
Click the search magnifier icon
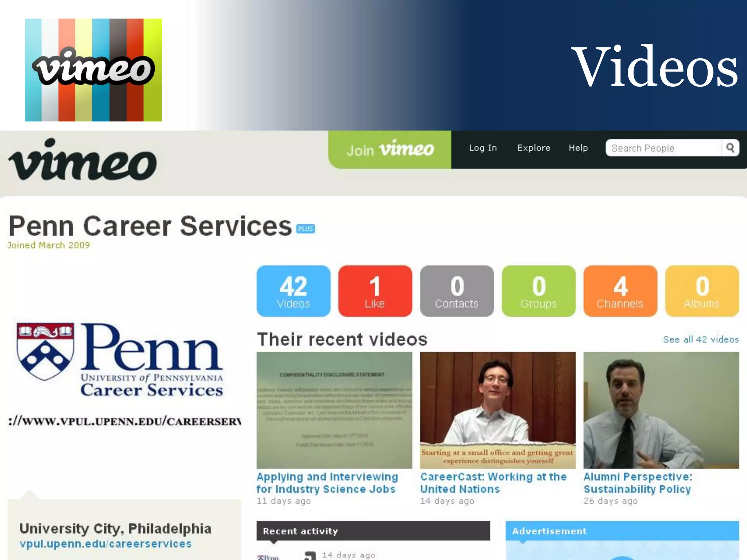[x=730, y=148]
